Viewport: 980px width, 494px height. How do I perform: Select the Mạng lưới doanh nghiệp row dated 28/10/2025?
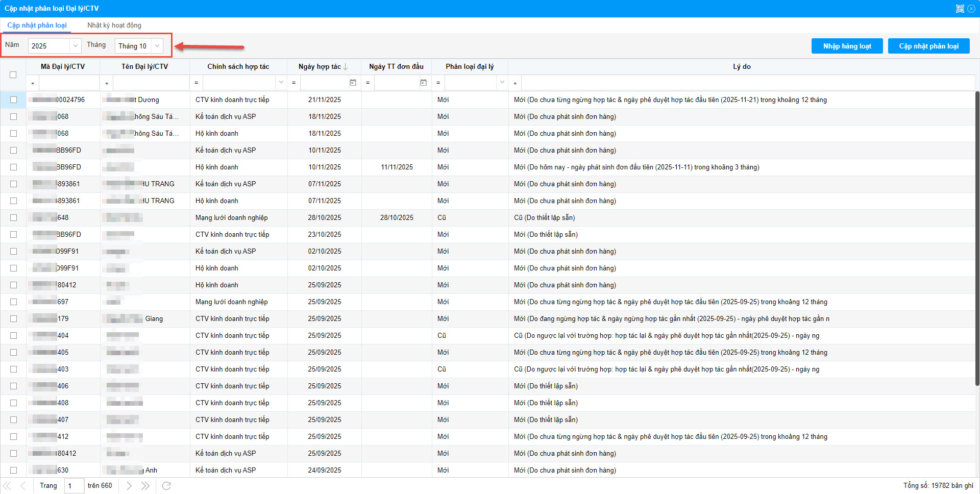(x=13, y=218)
